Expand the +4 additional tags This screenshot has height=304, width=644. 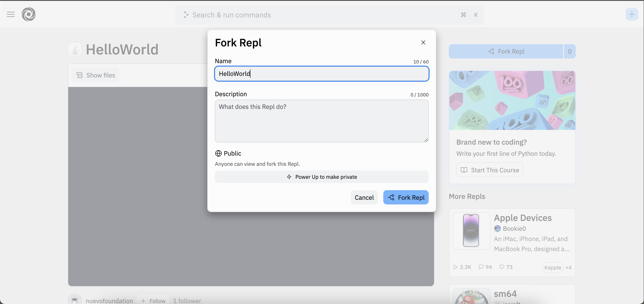coord(568,267)
